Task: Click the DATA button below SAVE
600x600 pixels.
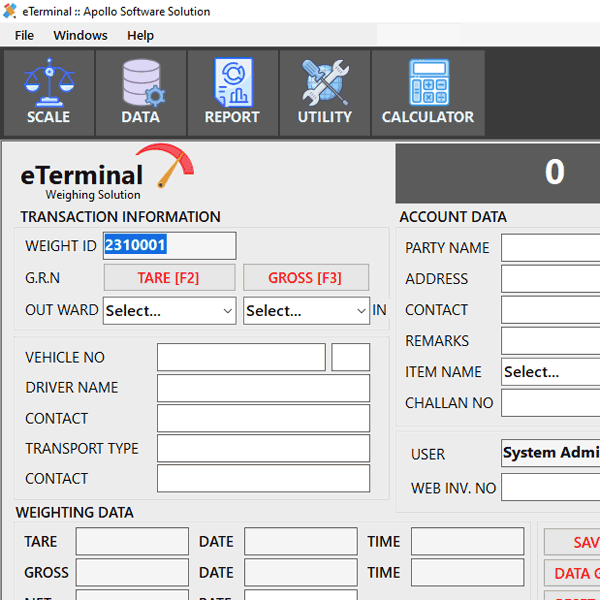Action: click(572, 573)
